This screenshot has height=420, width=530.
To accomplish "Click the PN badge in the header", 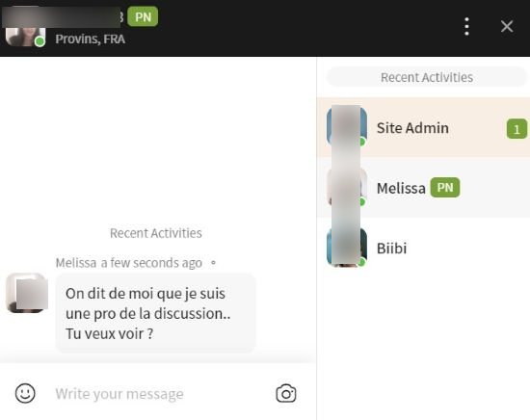I will point(143,16).
